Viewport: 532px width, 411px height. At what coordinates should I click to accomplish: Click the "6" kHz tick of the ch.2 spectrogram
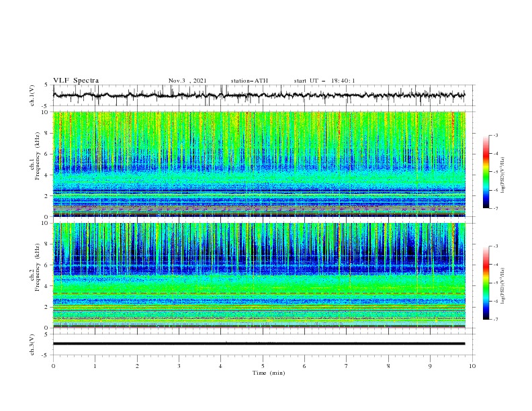47,265
